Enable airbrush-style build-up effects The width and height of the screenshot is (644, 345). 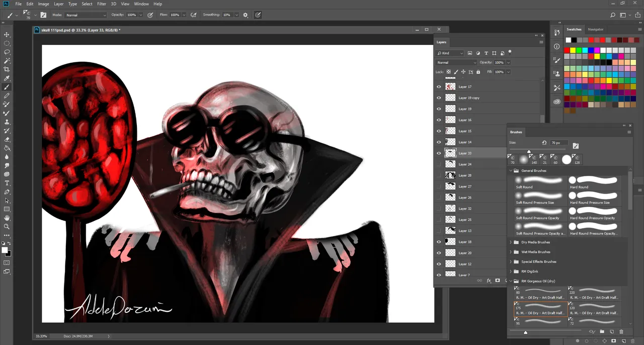click(x=194, y=15)
